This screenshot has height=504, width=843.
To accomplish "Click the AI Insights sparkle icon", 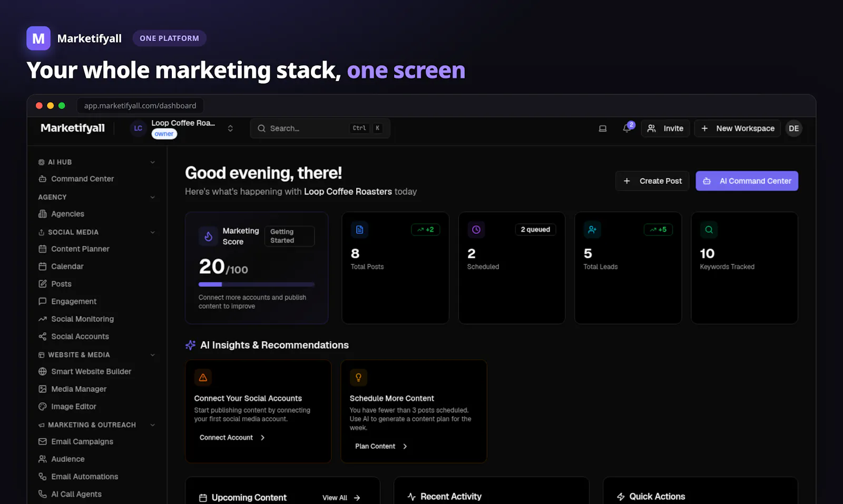I will click(x=190, y=345).
